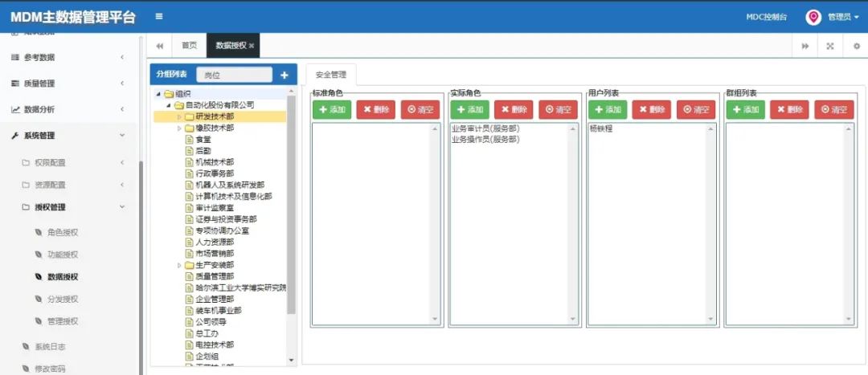Expand the 参考数据 sidebar menu
The width and height of the screenshot is (868, 375).
68,57
